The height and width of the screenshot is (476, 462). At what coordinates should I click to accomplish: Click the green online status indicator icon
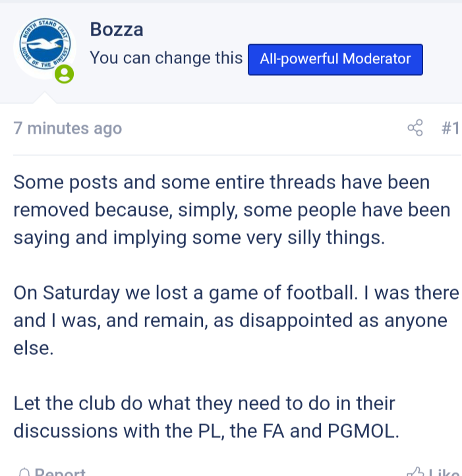[64, 74]
